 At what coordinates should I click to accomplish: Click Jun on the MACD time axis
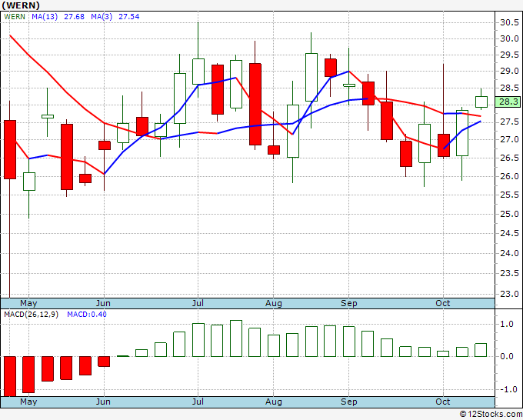tap(103, 402)
